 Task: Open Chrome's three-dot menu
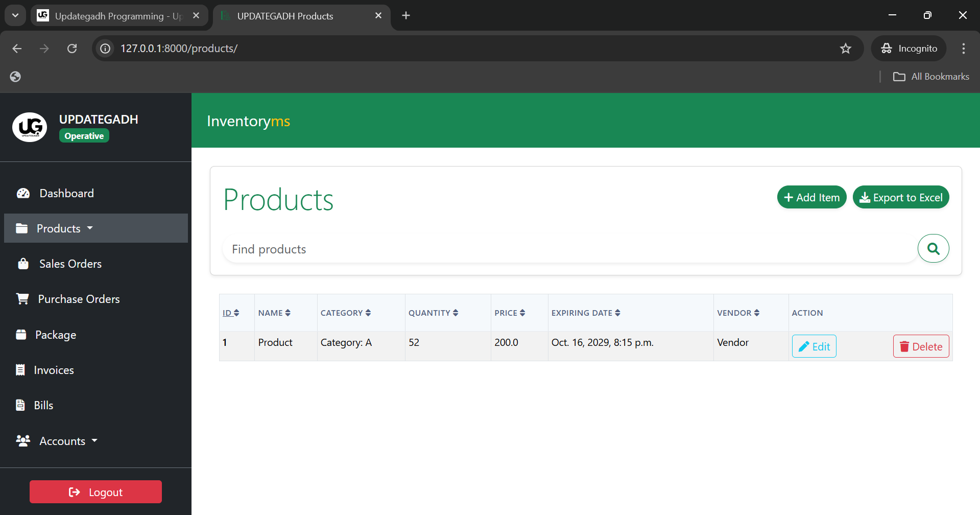[x=964, y=49]
